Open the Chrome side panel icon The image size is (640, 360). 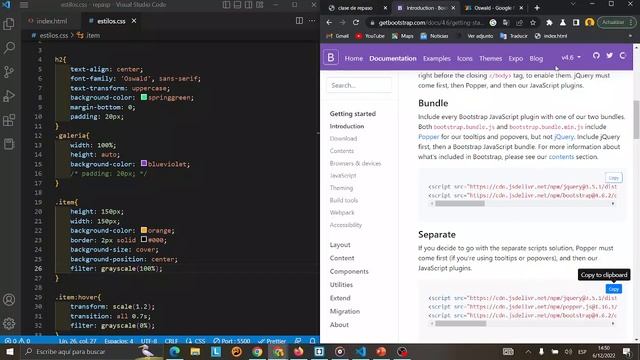(576, 23)
